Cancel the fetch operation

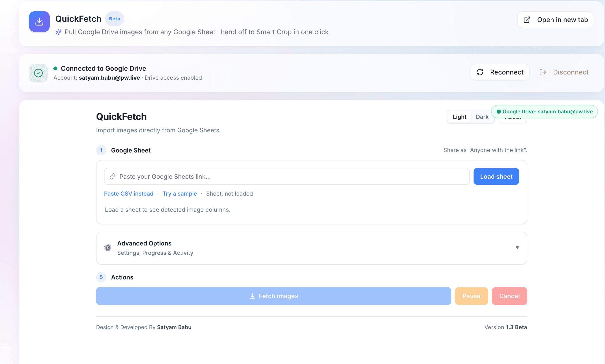[509, 296]
